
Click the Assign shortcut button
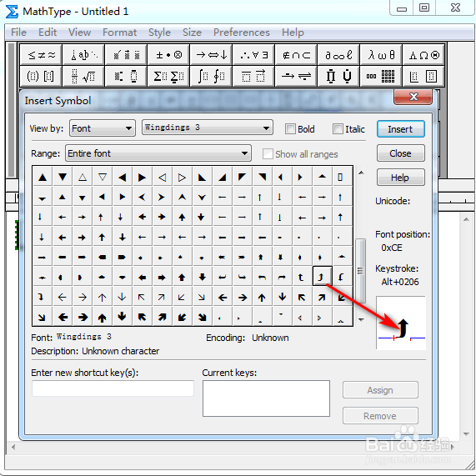tap(380, 390)
